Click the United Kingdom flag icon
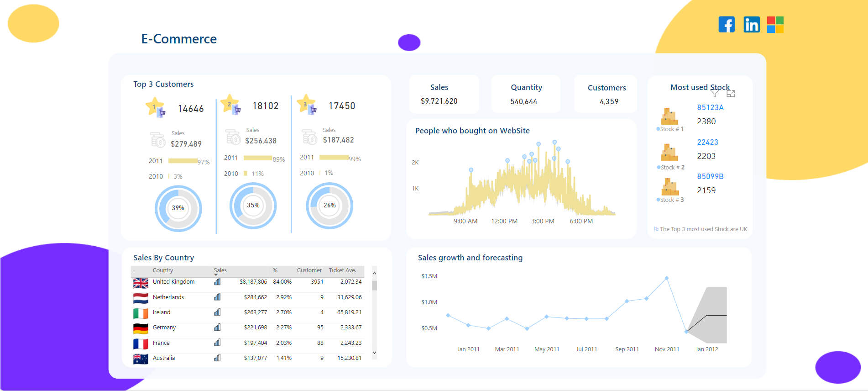The height and width of the screenshot is (391, 868). click(x=141, y=283)
